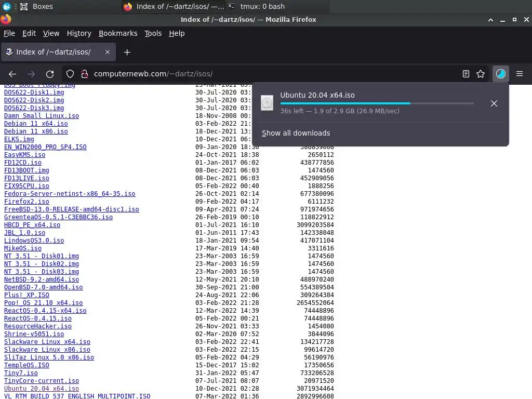Click the file size 3099203584

tap(315, 225)
